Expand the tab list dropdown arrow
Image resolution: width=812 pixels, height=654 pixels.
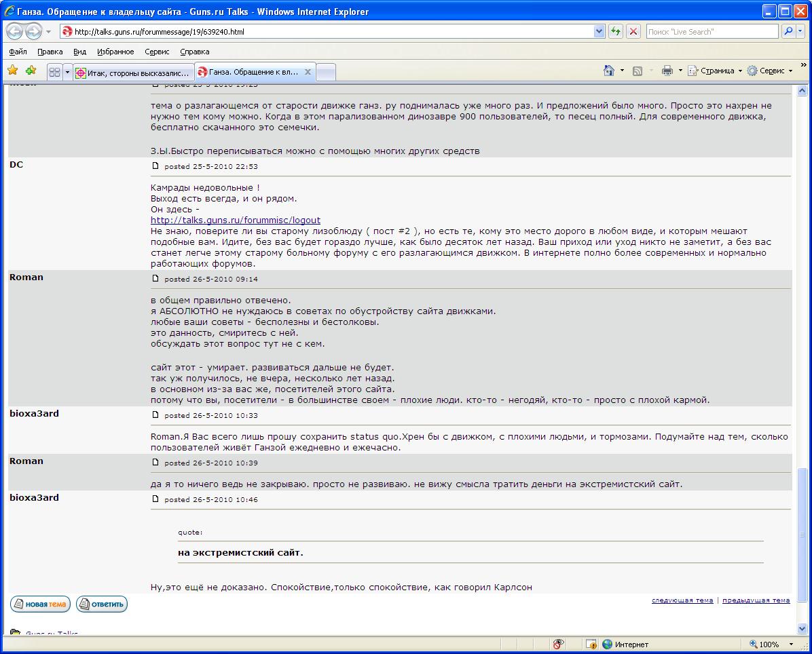[67, 72]
